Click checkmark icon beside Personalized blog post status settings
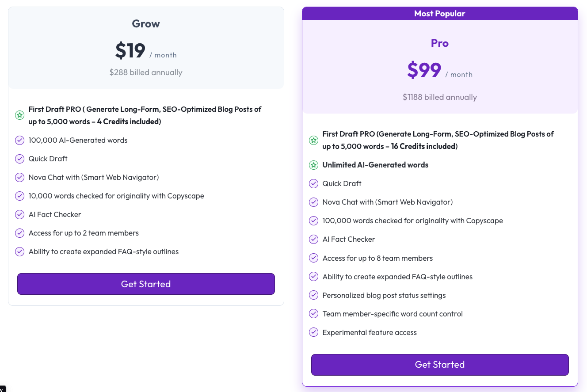Image resolution: width=587 pixels, height=392 pixels. [x=313, y=295]
